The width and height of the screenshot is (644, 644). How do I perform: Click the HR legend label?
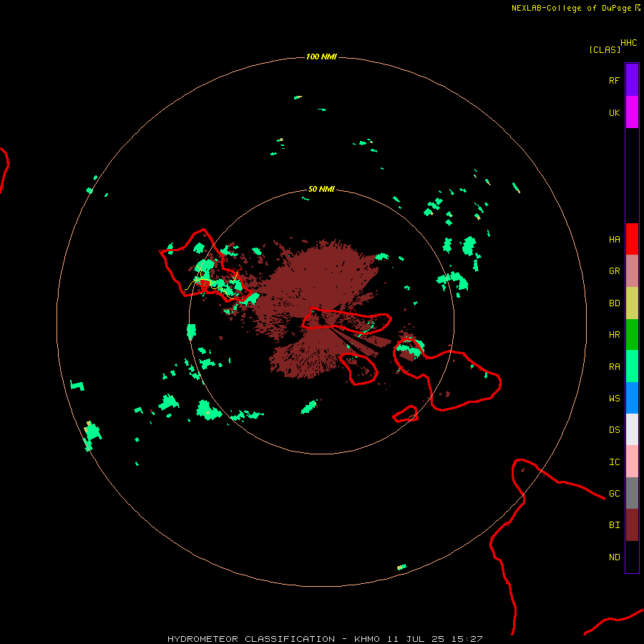point(614,335)
